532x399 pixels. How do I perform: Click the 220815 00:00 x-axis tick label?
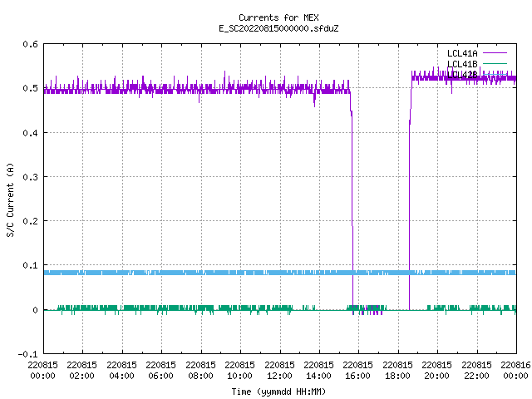point(42,371)
